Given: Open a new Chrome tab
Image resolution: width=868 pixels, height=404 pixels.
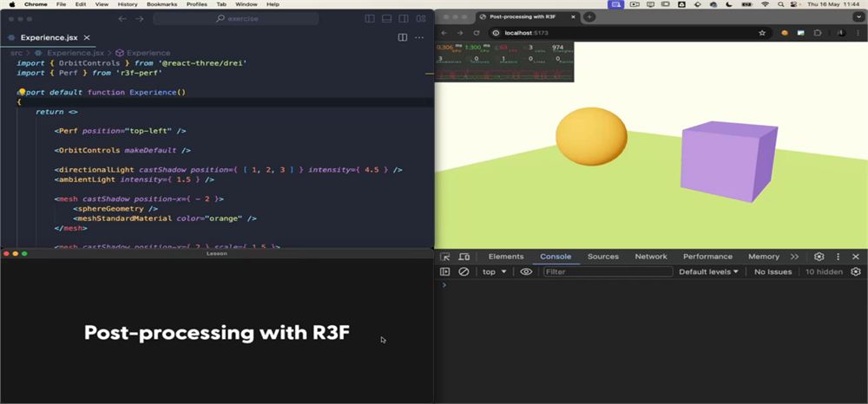Looking at the screenshot, I should click(589, 16).
